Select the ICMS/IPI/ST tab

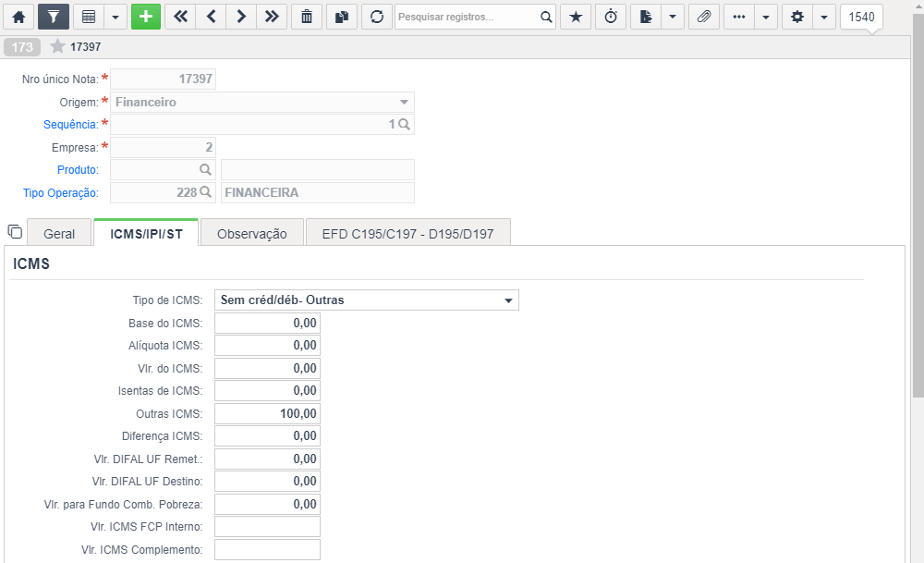146,234
